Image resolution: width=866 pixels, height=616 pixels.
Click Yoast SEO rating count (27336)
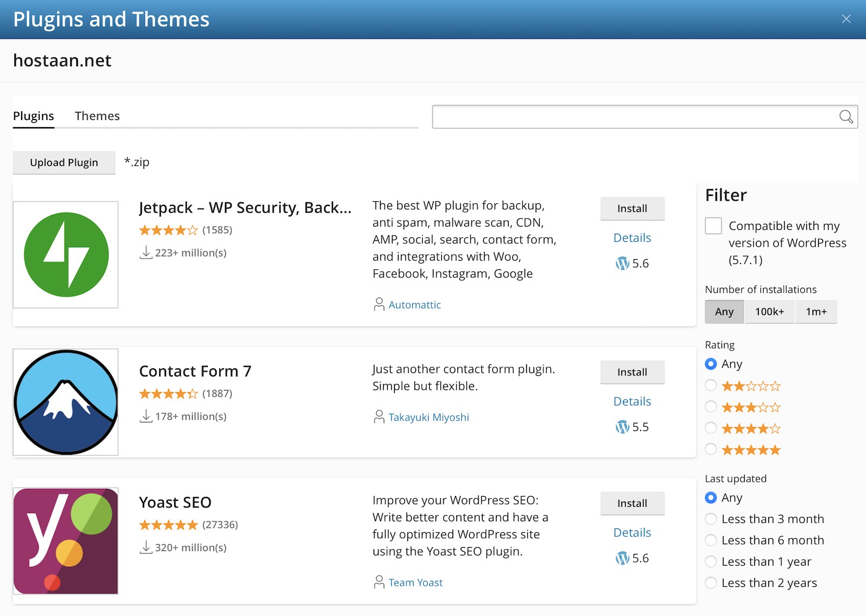220,525
